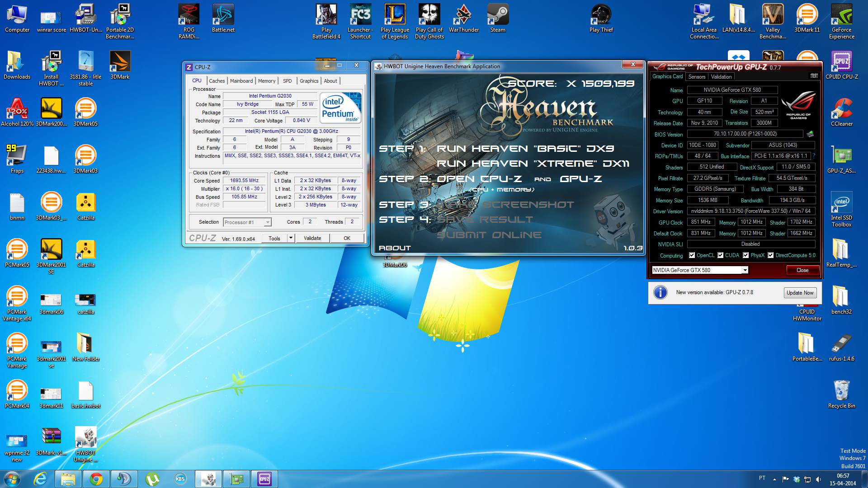The width and height of the screenshot is (868, 488).
Task: Toggle CUDA checkbox in GPU-Z
Action: pyautogui.click(x=720, y=255)
